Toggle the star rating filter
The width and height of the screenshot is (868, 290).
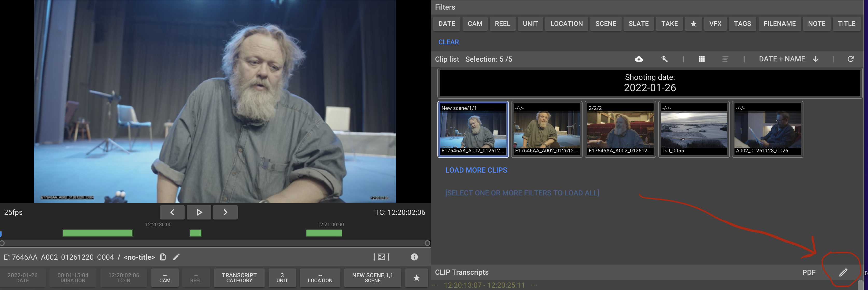(694, 24)
